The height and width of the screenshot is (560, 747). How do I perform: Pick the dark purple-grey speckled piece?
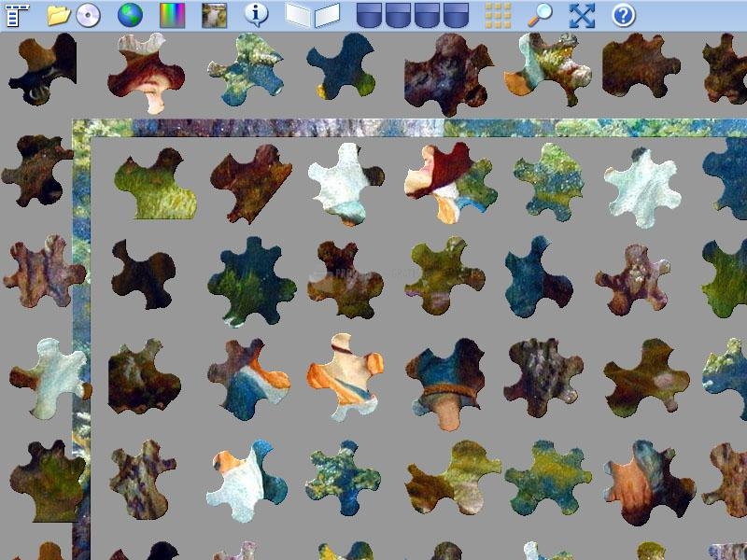(x=543, y=378)
